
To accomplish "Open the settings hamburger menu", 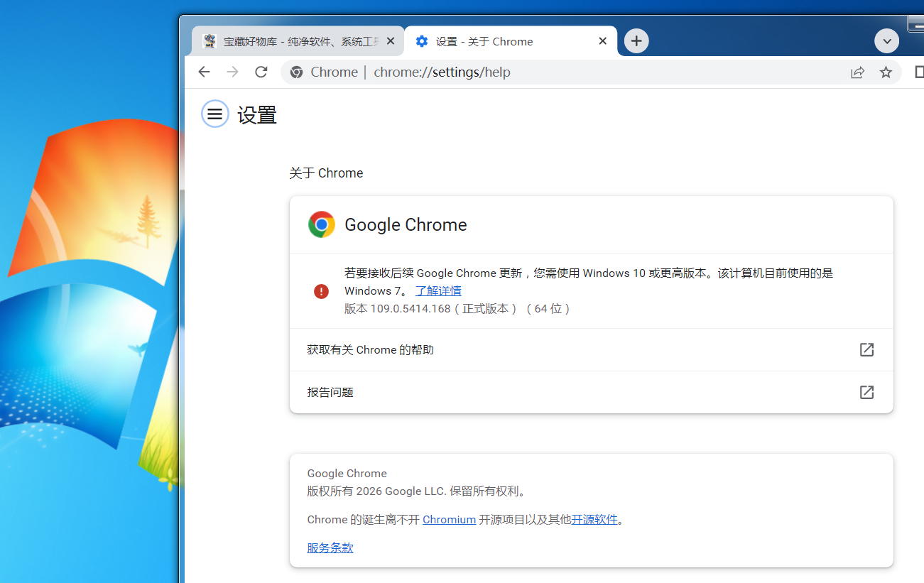I will 215,114.
